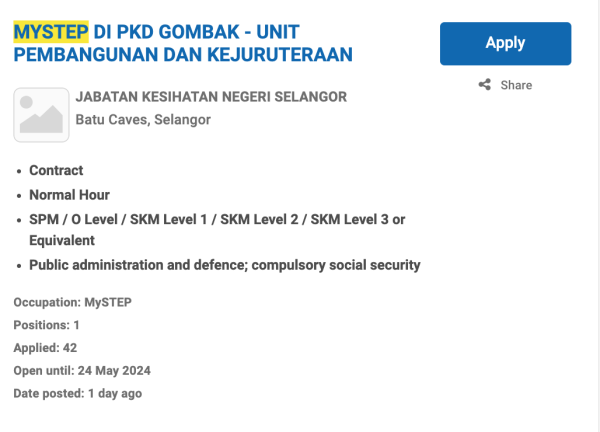Screen dimensions: 600x432
Task: Click the word Equivalent in qualifications
Action: (61, 241)
